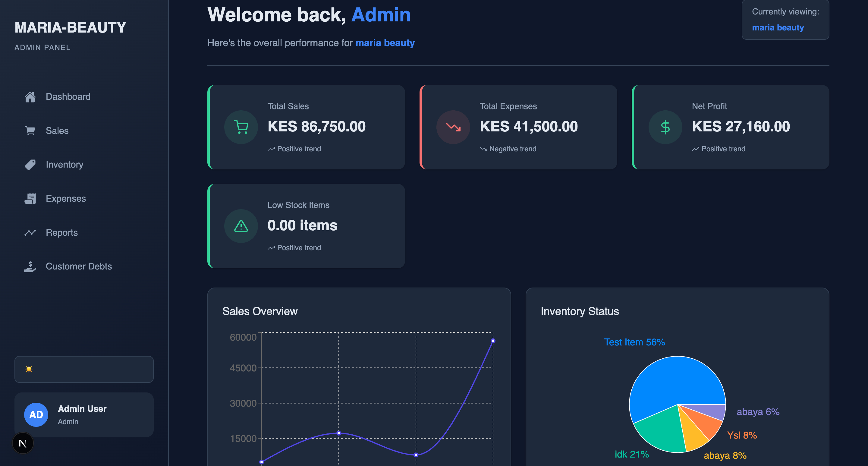Click the Inventory Status chart title
Screen dimensions: 868x466
click(580, 311)
